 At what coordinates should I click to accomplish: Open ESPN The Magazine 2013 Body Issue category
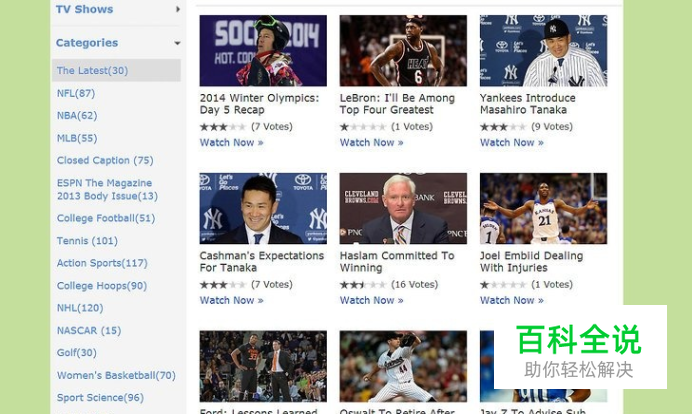click(107, 189)
